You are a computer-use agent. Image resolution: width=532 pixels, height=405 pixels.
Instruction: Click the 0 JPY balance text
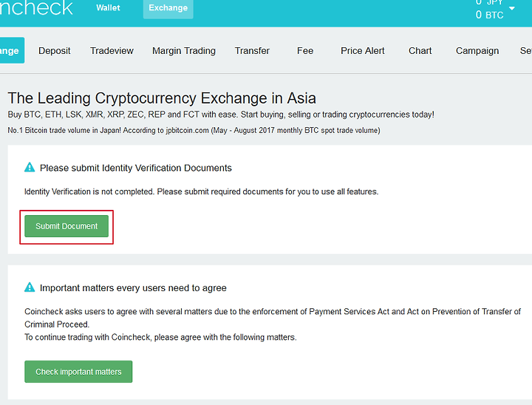click(489, 2)
